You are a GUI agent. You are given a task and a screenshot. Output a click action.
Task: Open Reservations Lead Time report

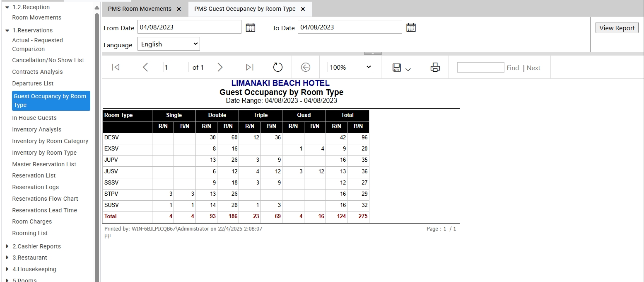click(x=45, y=210)
